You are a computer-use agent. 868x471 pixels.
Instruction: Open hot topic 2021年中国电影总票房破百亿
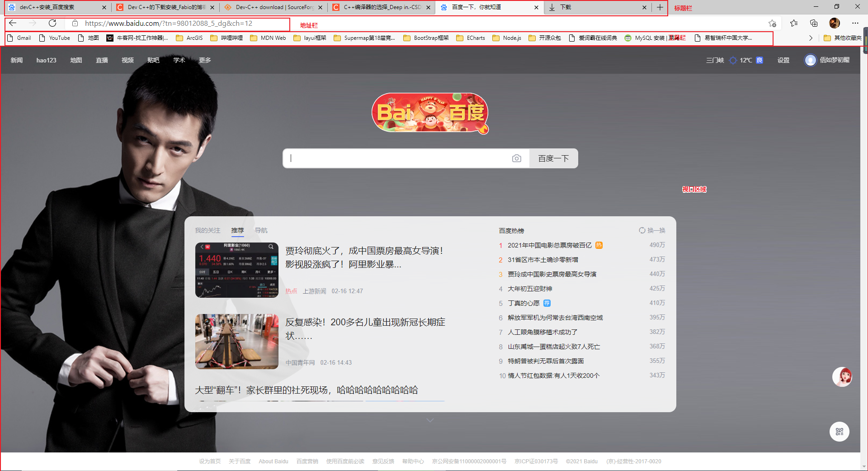(549, 245)
